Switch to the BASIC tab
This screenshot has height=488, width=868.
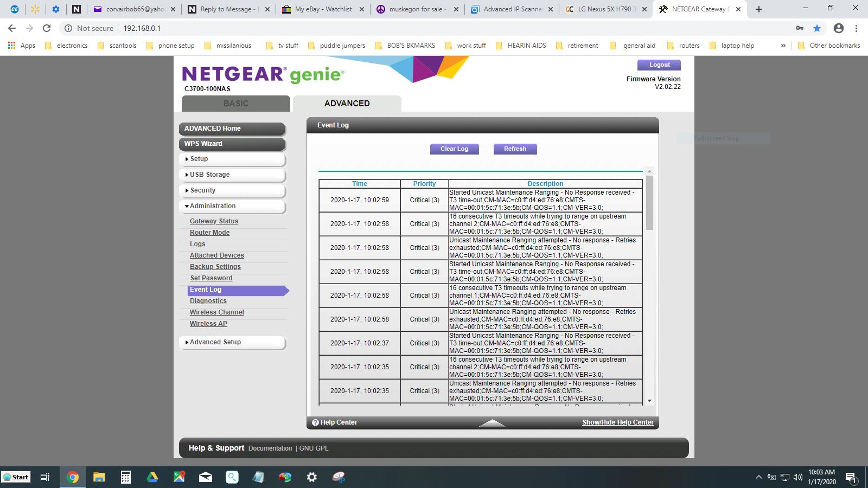[x=236, y=104]
